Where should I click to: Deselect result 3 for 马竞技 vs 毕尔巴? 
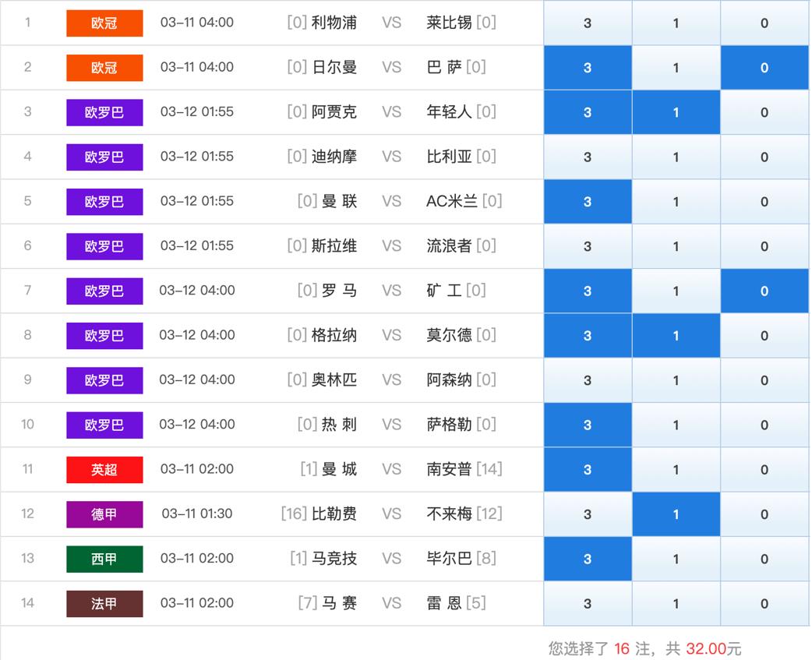[588, 559]
